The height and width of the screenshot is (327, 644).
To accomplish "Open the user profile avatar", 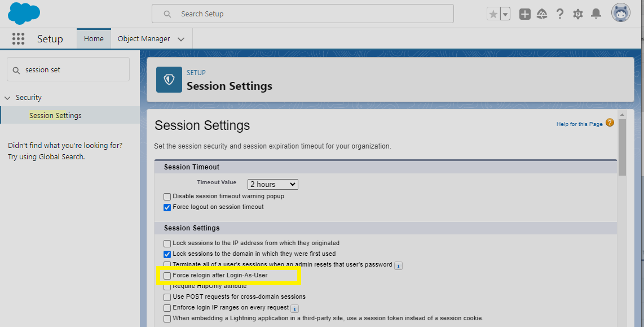I will point(620,13).
